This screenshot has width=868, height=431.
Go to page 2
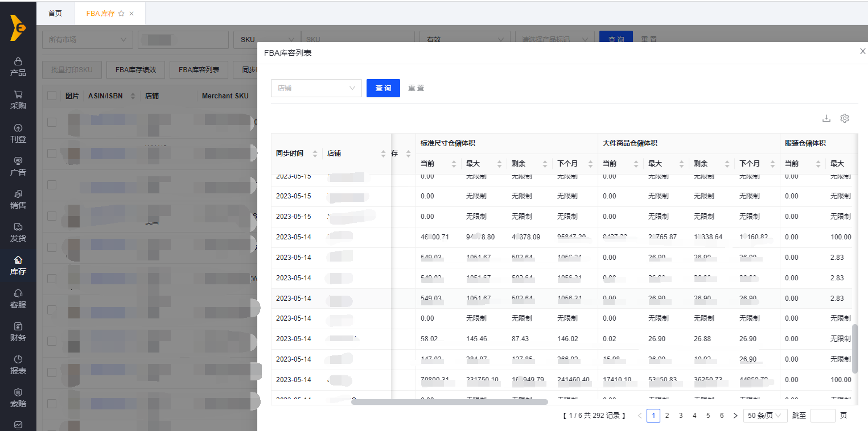click(667, 416)
